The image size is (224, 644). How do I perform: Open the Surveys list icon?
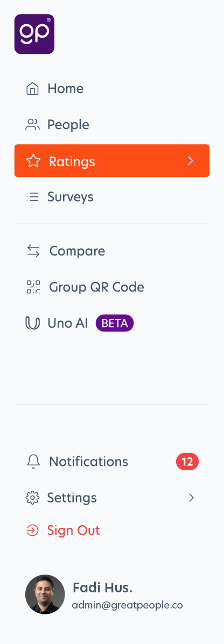click(x=32, y=197)
